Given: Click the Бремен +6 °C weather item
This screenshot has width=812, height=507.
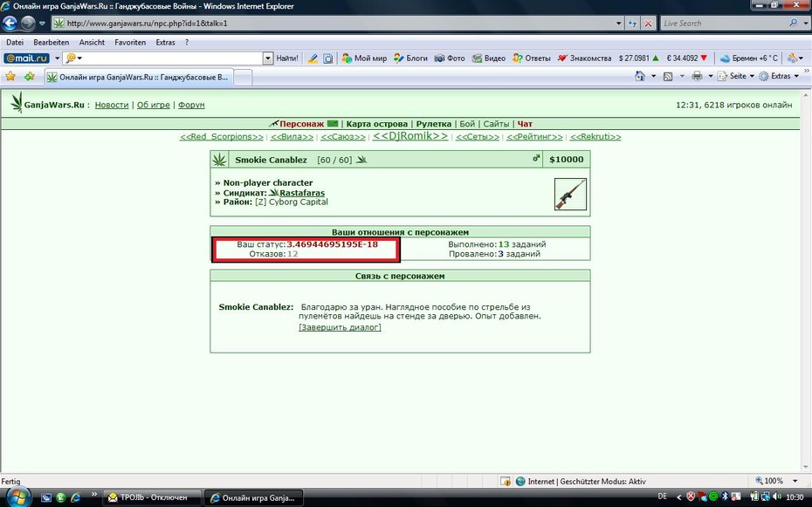Looking at the screenshot, I should (749, 58).
